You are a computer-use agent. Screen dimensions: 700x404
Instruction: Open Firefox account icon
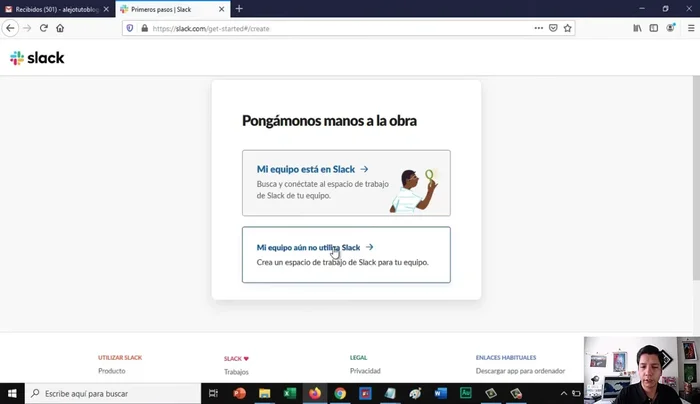pyautogui.click(x=671, y=28)
